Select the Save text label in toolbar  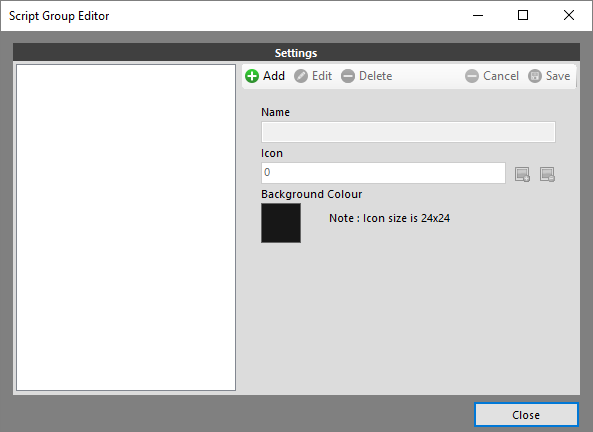(558, 76)
